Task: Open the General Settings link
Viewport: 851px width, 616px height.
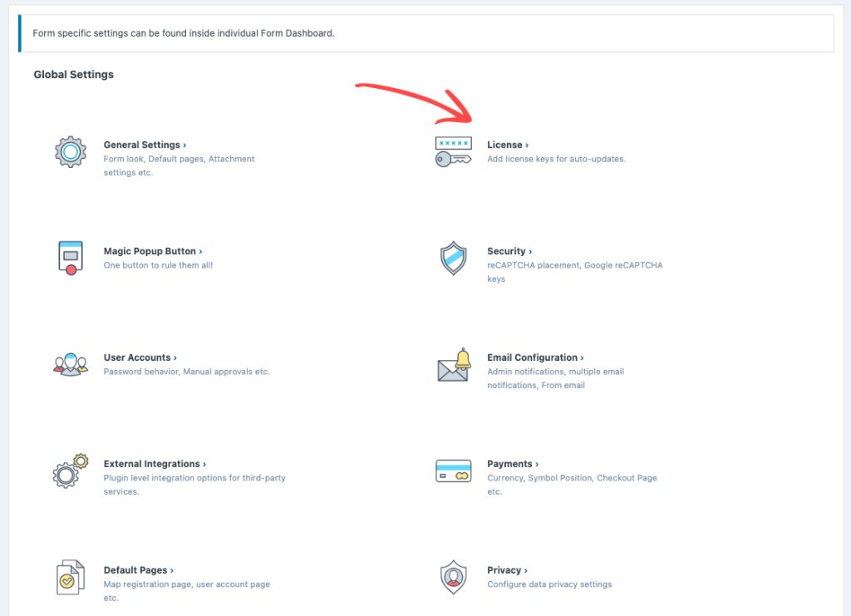Action: 145,145
